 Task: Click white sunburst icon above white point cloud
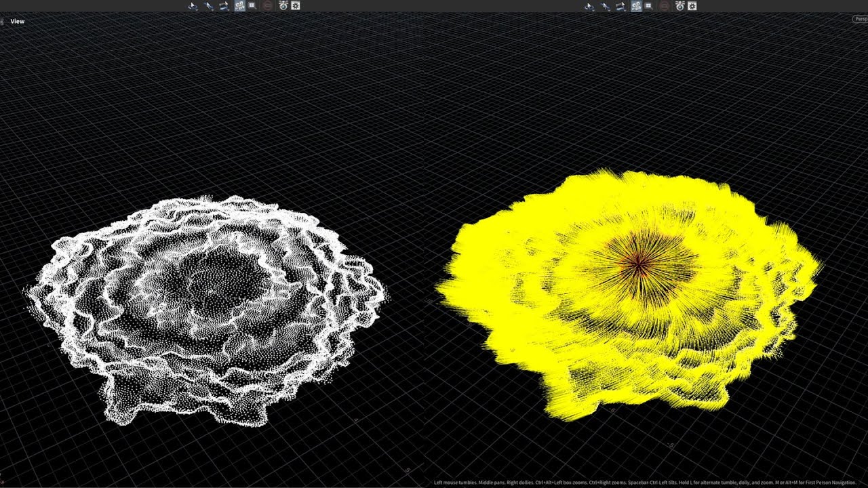pyautogui.click(x=295, y=6)
